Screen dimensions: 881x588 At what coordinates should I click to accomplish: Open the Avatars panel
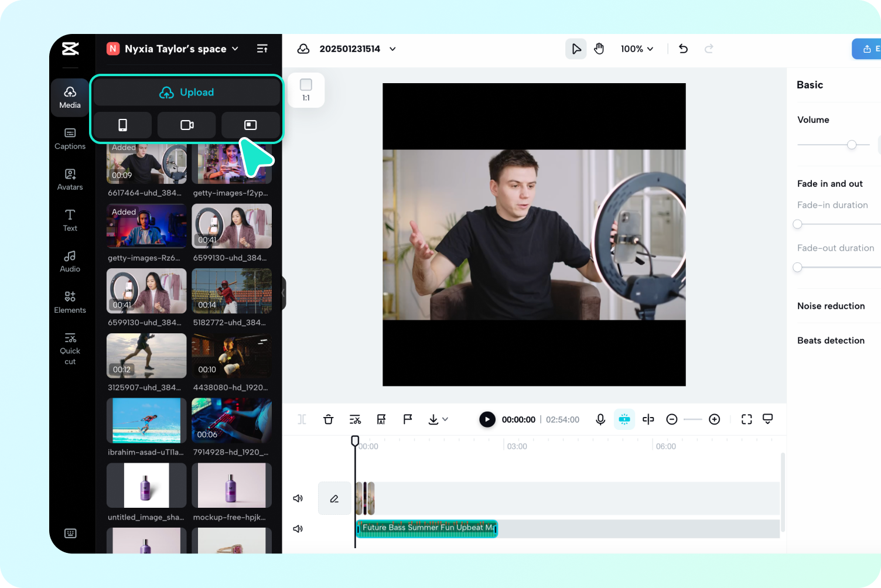click(70, 179)
